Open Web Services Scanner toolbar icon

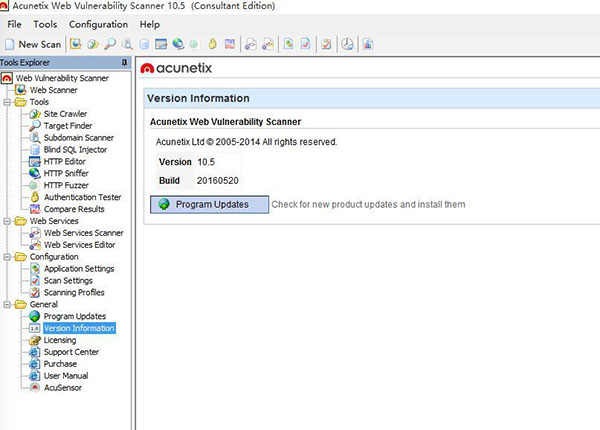pyautogui.click(x=251, y=44)
